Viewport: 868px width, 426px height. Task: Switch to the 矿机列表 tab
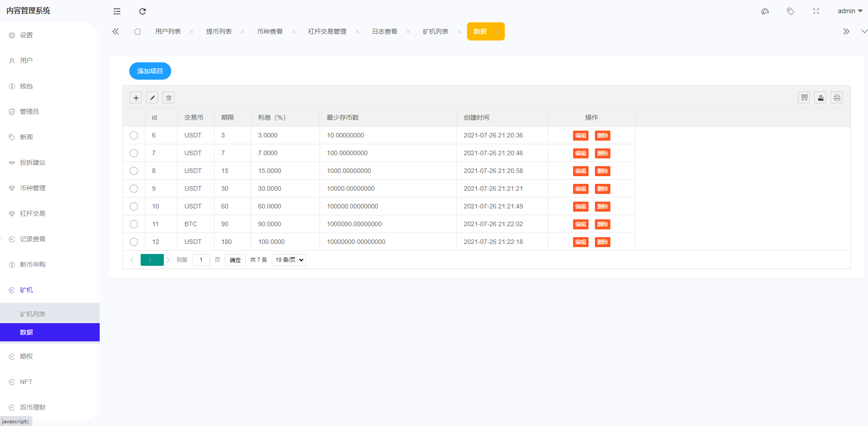click(435, 31)
